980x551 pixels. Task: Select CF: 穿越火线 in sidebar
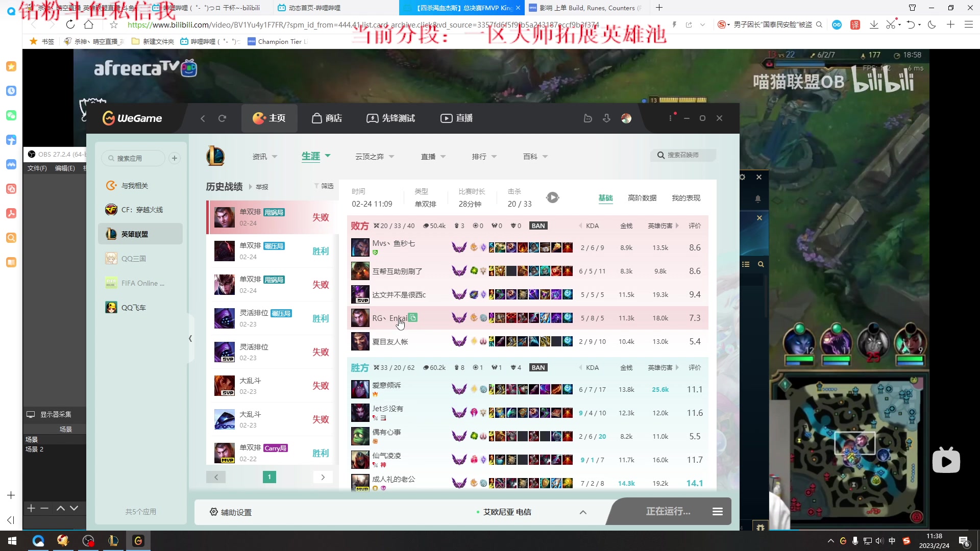coord(140,210)
